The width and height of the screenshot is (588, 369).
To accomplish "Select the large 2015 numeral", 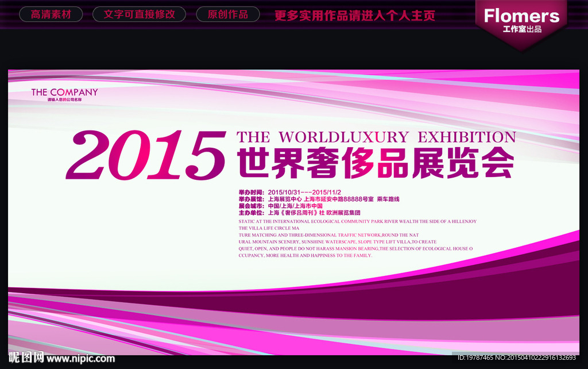I will [146, 155].
